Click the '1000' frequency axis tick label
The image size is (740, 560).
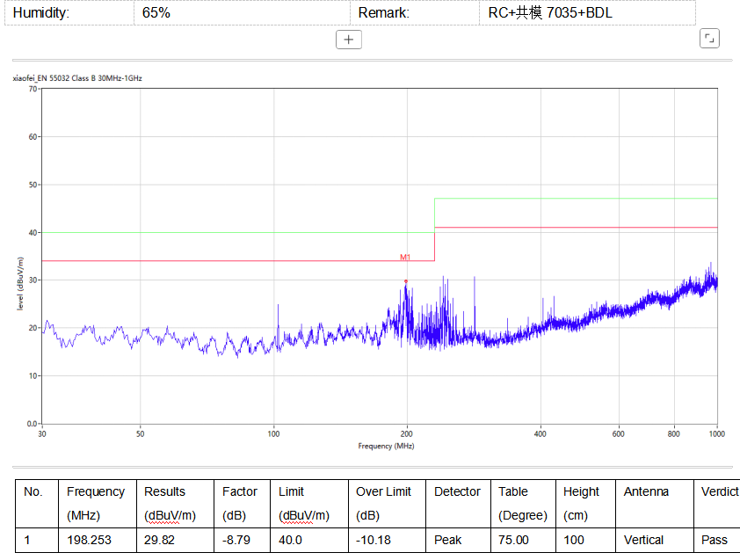point(717,434)
